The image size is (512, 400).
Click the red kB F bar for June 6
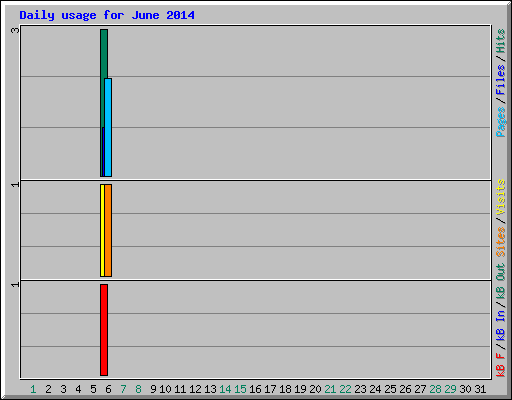point(104,330)
